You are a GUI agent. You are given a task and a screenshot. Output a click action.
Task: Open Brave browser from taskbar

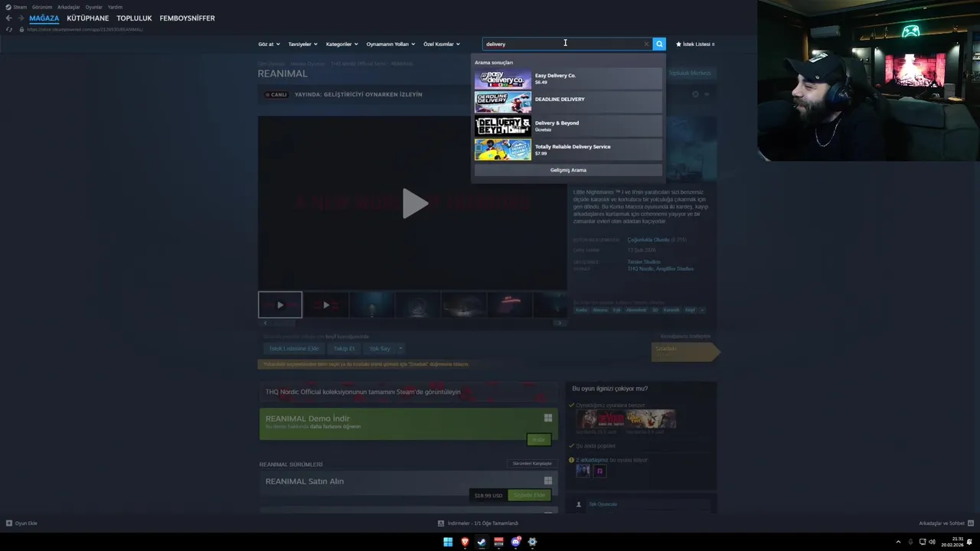(x=465, y=542)
